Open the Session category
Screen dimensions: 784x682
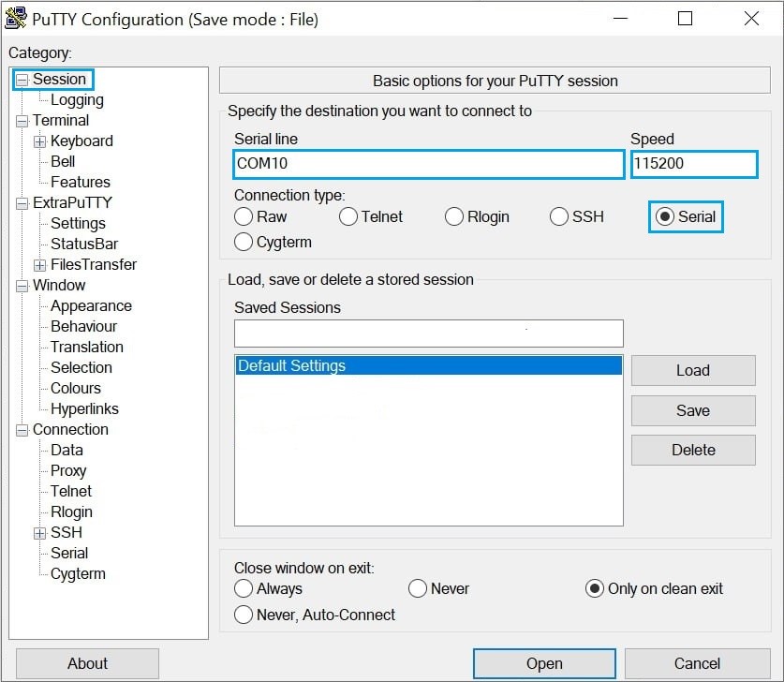(60, 79)
